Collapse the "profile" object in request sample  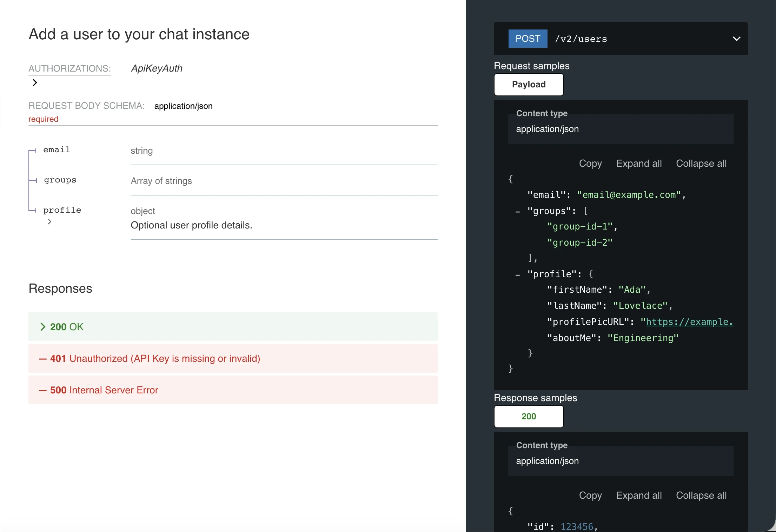518,275
